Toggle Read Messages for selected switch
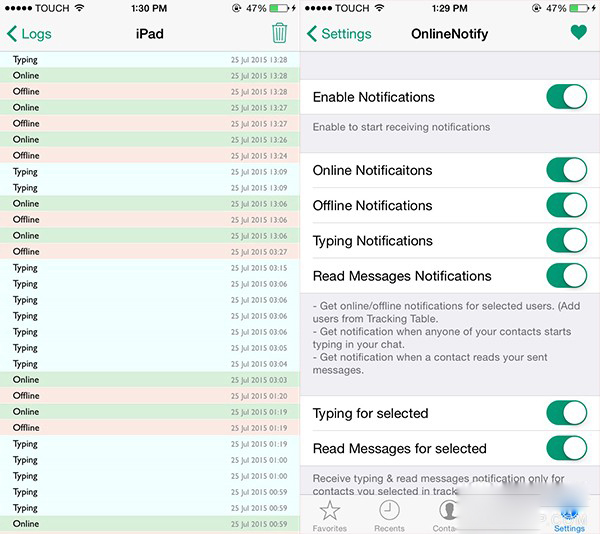Screen dimensions: 600x534 (566, 448)
